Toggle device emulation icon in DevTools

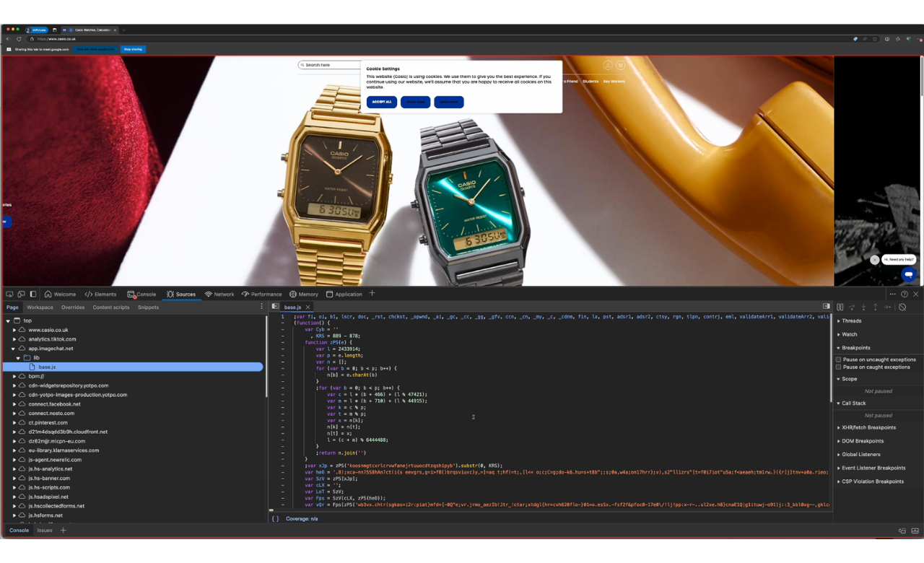[x=21, y=294]
